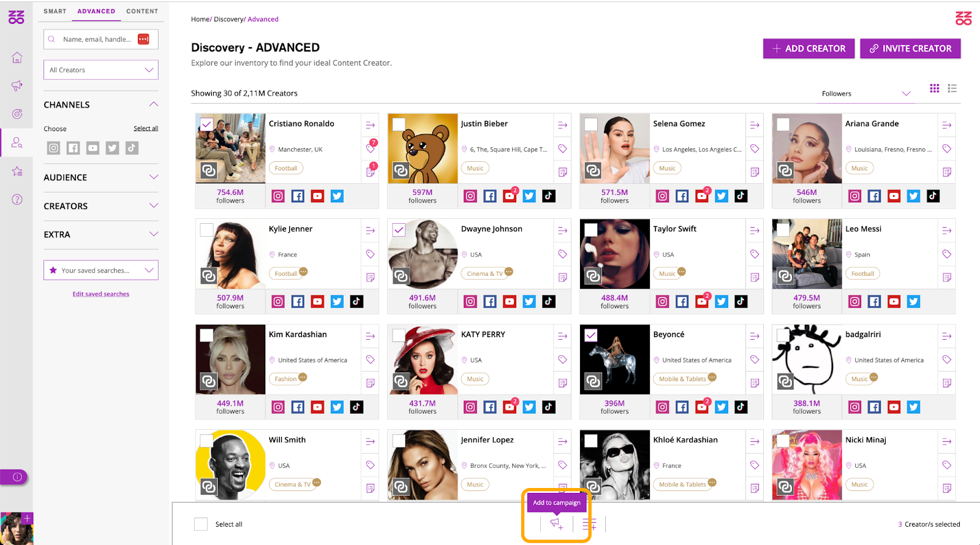This screenshot has width=980, height=545.
Task: Switch to the SMART tab
Action: click(55, 11)
